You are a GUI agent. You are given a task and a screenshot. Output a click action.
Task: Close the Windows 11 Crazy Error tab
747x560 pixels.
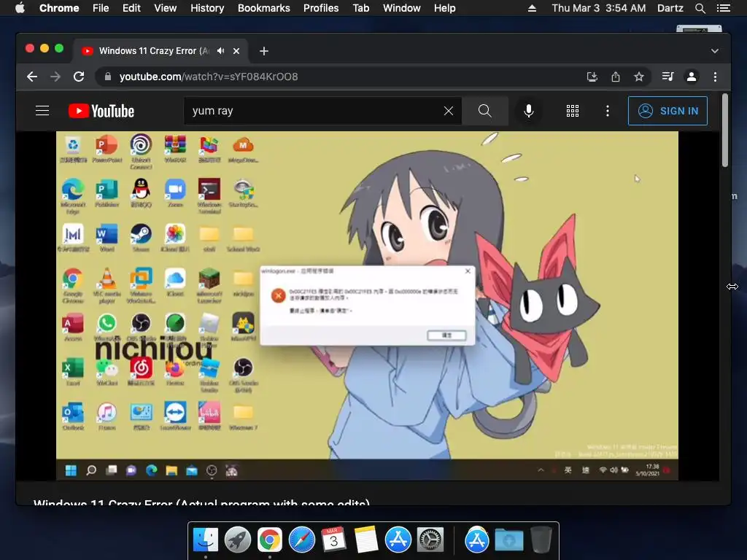coord(236,51)
